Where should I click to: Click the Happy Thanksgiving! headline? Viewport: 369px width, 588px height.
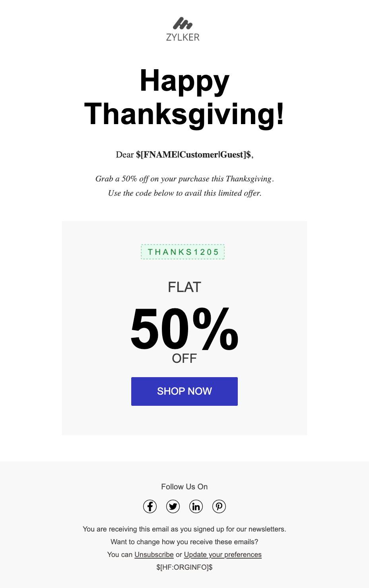(184, 97)
